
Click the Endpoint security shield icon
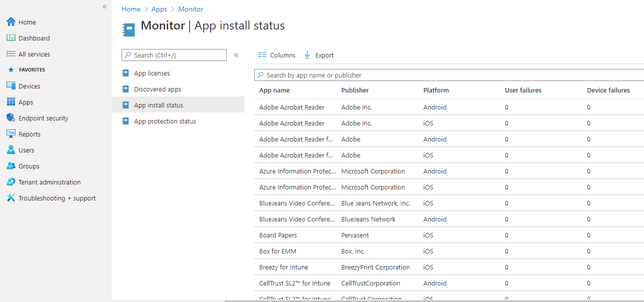(11, 118)
